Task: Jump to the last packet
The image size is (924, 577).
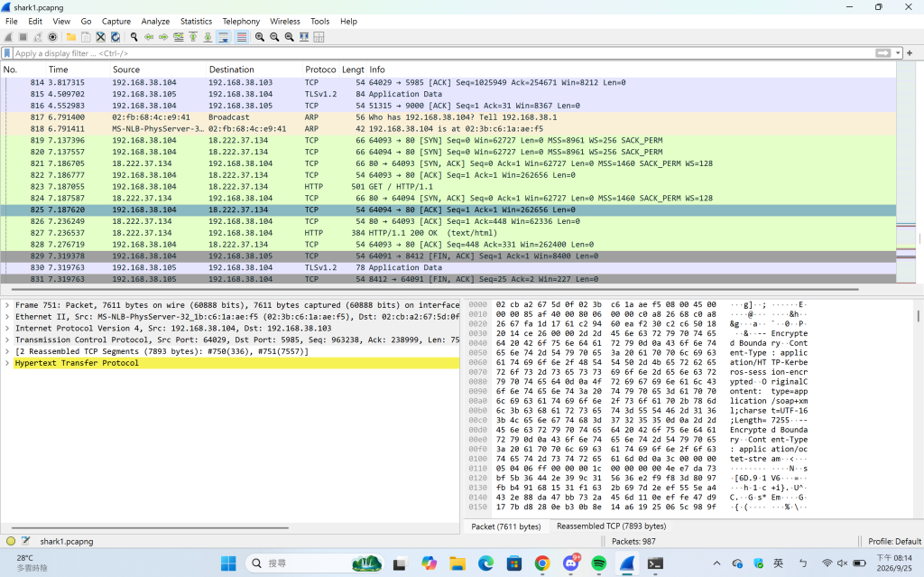Action: click(208, 37)
